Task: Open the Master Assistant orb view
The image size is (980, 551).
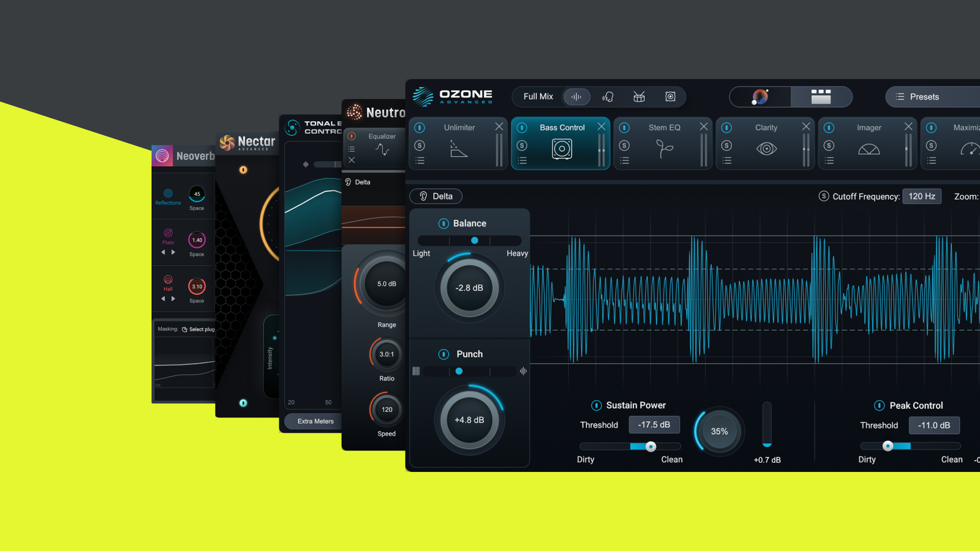Action: tap(760, 97)
